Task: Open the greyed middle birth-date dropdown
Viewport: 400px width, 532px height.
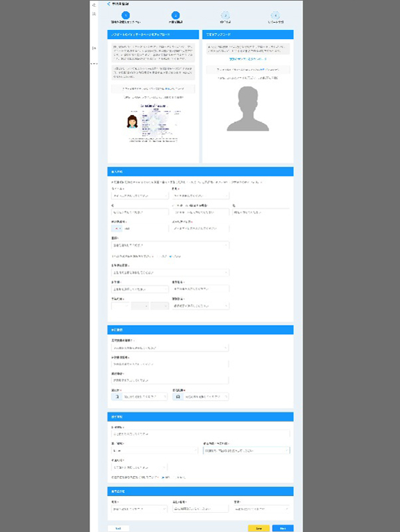Action: 140,306
